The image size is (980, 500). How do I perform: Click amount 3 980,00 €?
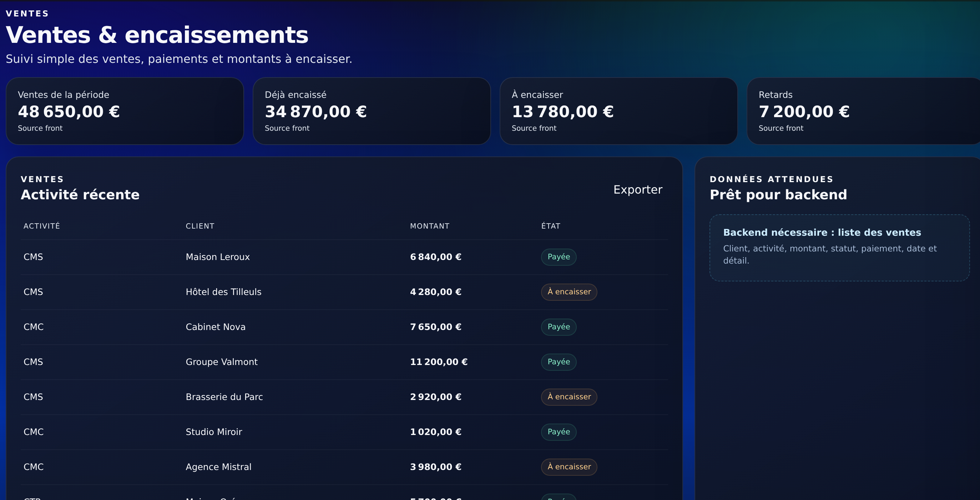point(436,467)
